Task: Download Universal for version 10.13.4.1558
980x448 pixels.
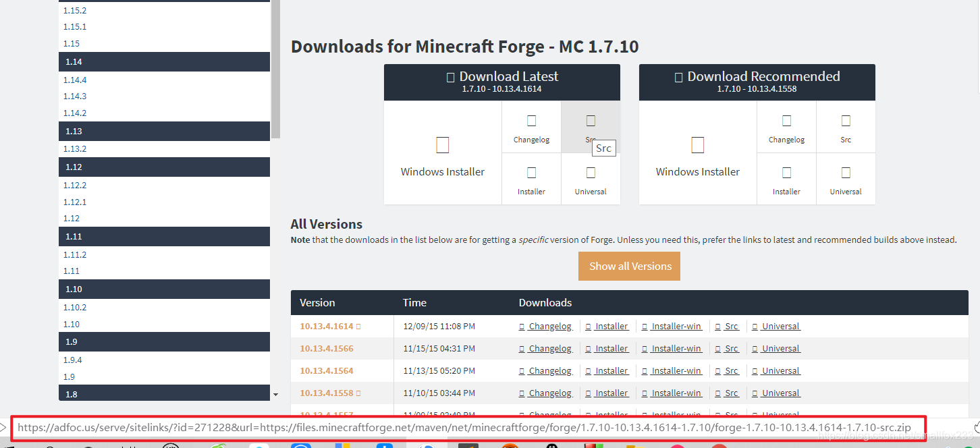Action: pyautogui.click(x=776, y=393)
